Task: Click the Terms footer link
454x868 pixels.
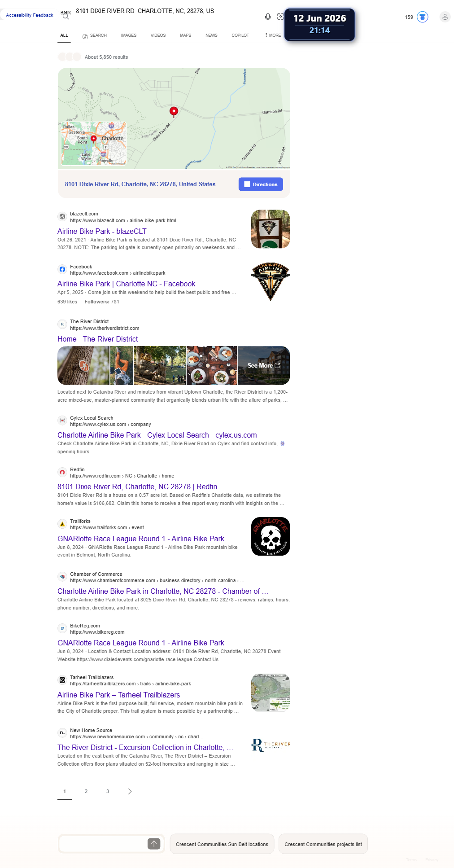Action: [x=411, y=860]
